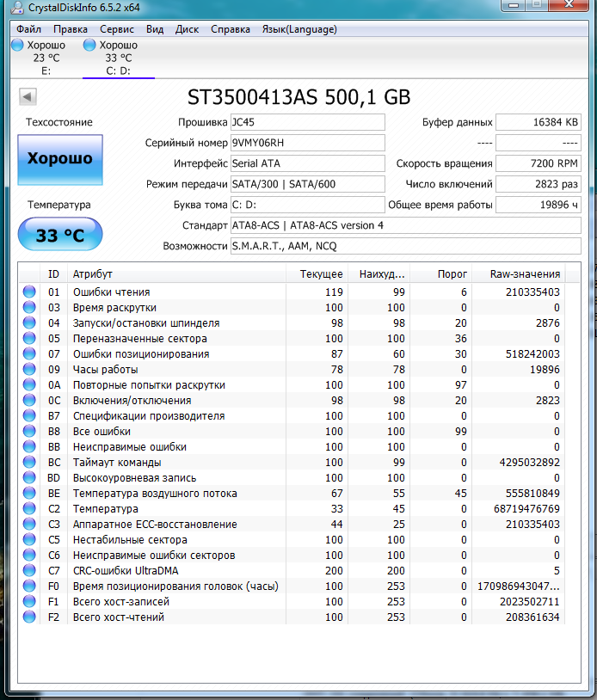The height and width of the screenshot is (700, 597).
Task: Click raw value 4295032892 of Таймаут команды
Action: [x=529, y=462]
